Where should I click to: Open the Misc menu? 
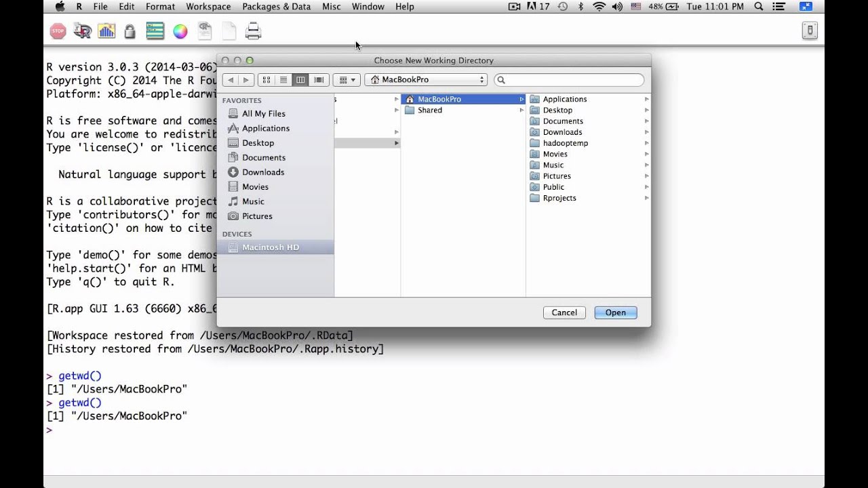click(332, 7)
